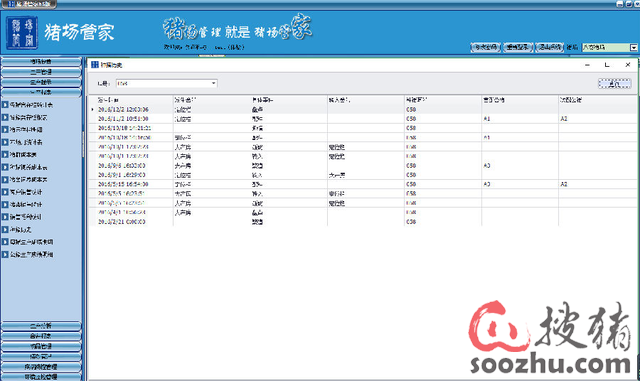The width and height of the screenshot is (640, 381).
Task: Open the ear number combo box dropdown
Action: [213, 83]
